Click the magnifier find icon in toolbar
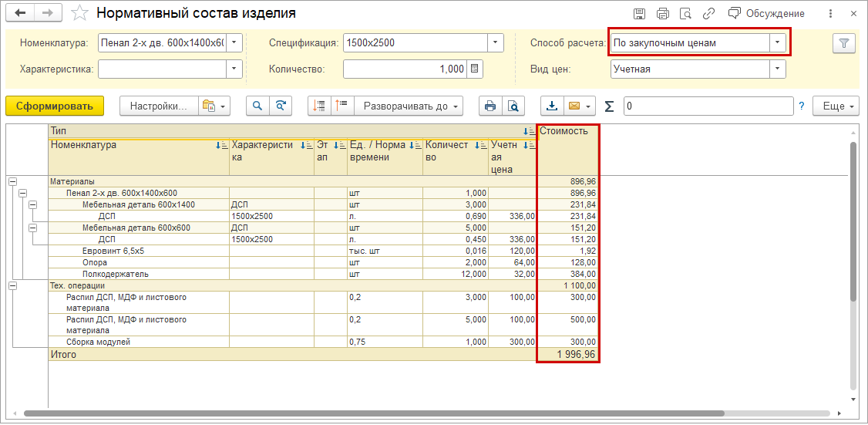 (x=257, y=106)
